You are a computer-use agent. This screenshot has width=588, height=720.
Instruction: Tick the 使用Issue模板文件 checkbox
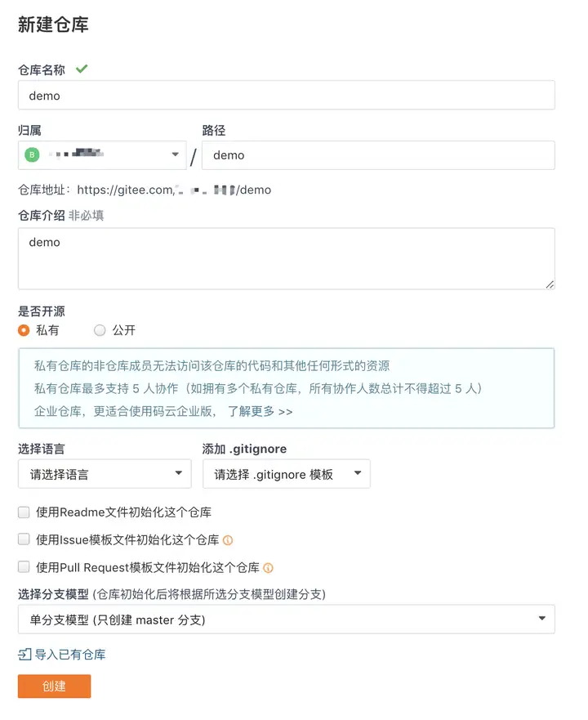click(x=24, y=539)
